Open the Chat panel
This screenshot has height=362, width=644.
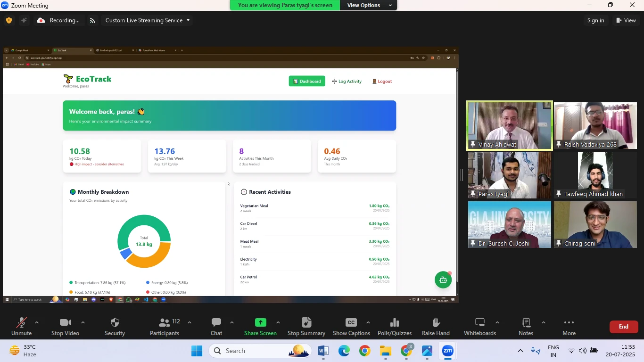pos(216,323)
